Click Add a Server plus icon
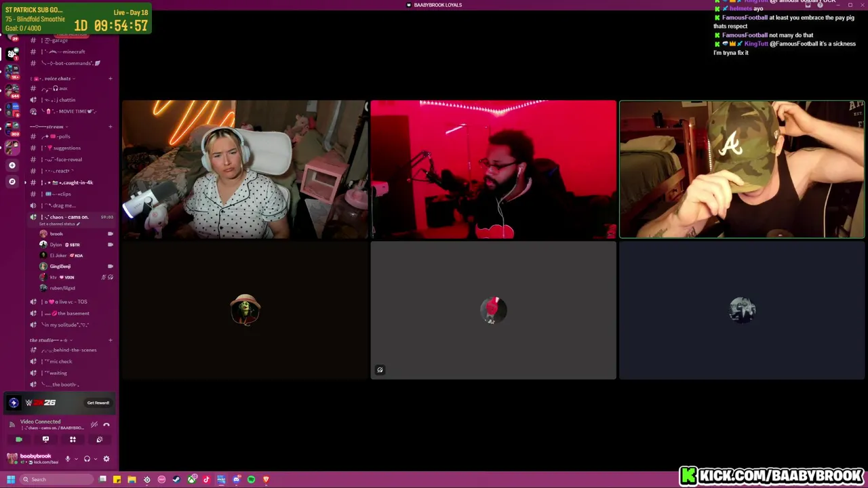 pyautogui.click(x=12, y=165)
